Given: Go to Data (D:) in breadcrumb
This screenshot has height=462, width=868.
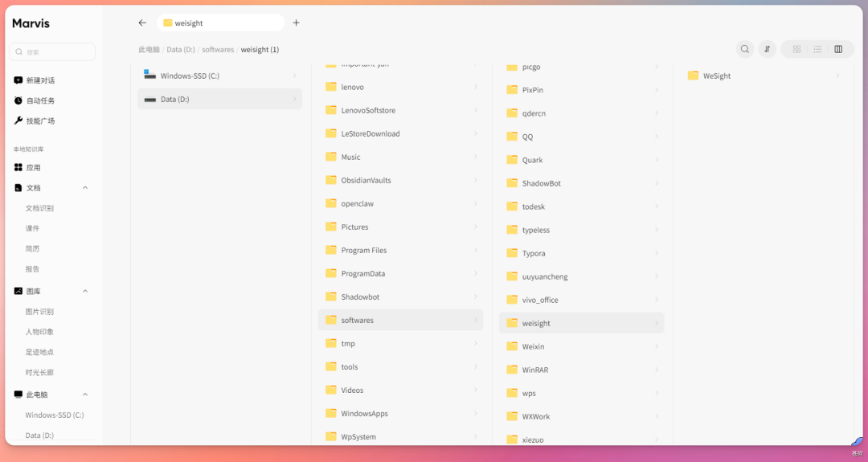Looking at the screenshot, I should click(x=181, y=49).
